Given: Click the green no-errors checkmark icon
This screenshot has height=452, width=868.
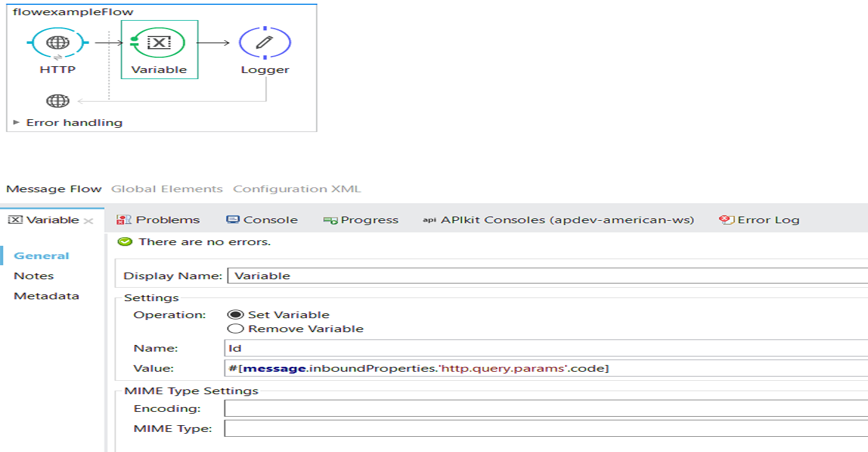Looking at the screenshot, I should (125, 242).
